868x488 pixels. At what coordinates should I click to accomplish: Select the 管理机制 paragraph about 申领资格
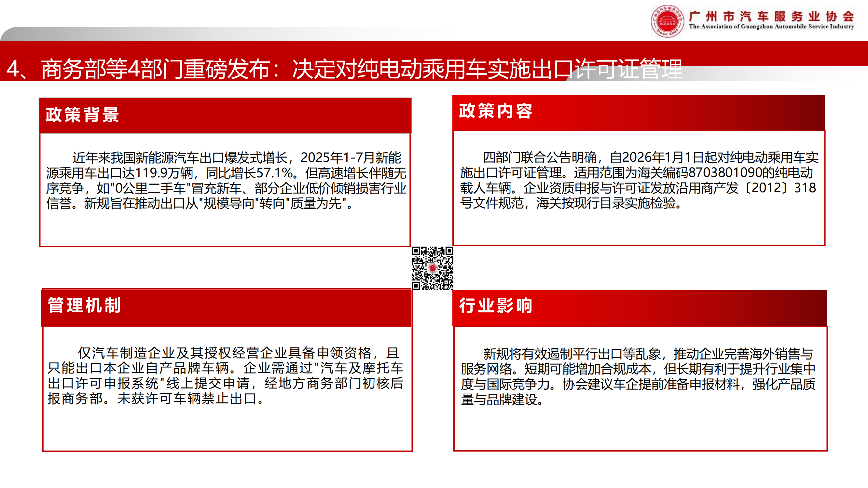click(x=226, y=375)
